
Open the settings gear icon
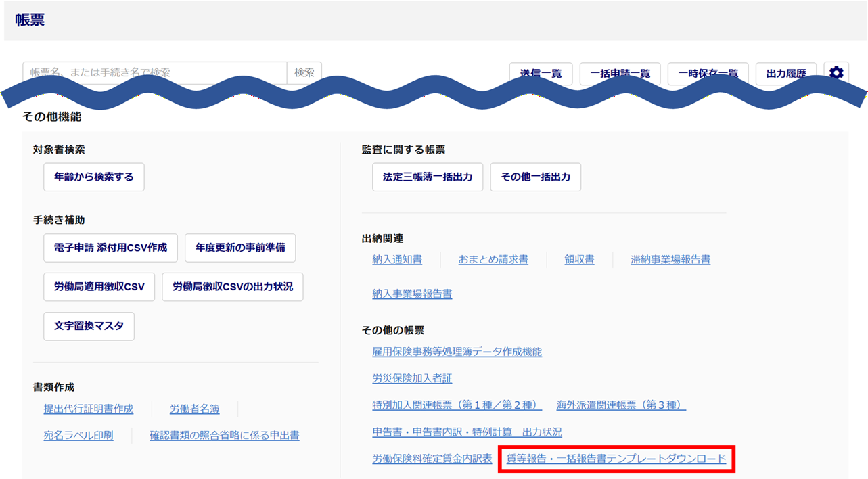(836, 73)
